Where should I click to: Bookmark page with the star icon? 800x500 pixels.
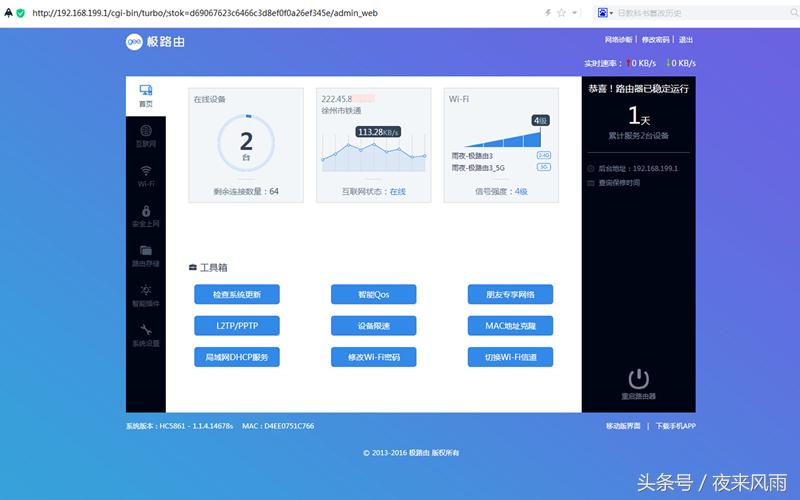tap(562, 13)
